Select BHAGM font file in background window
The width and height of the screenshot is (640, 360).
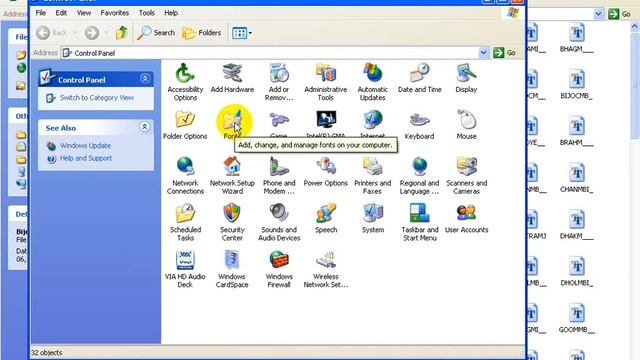576,39
